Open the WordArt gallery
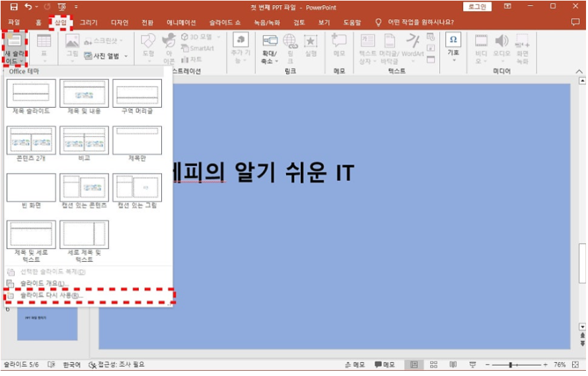This screenshot has width=588, height=376. click(412, 49)
